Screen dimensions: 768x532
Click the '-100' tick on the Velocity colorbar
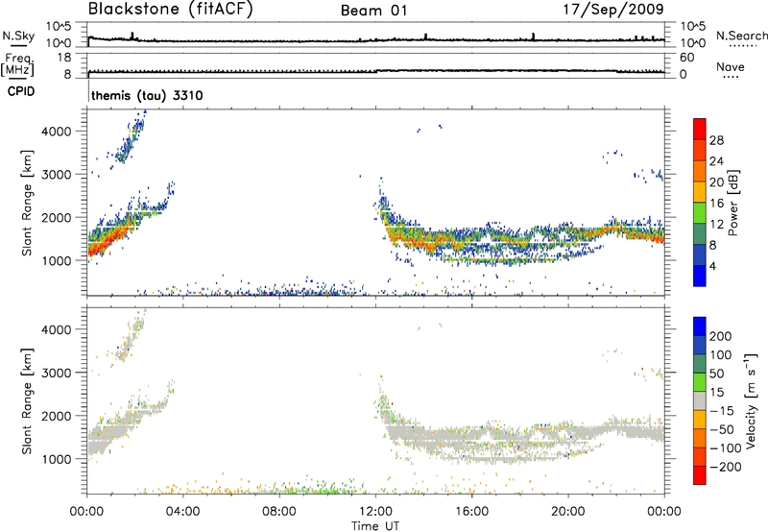point(725,448)
